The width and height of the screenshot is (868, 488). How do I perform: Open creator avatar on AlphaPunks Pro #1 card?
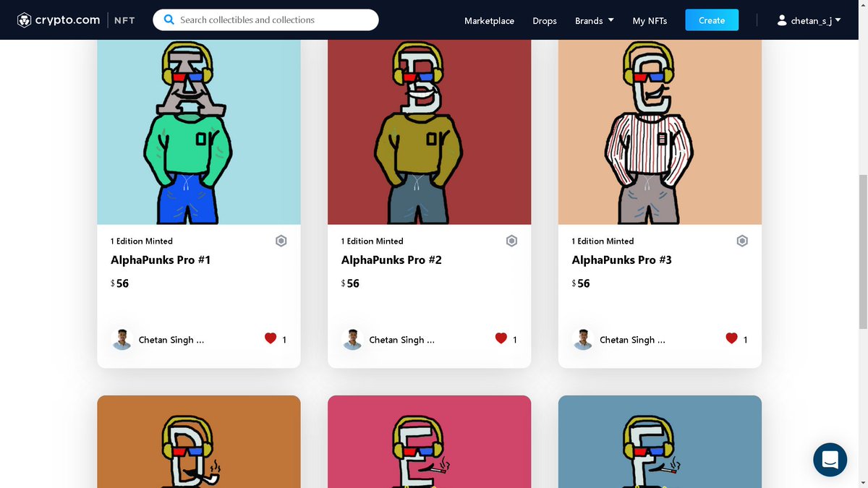click(x=122, y=340)
